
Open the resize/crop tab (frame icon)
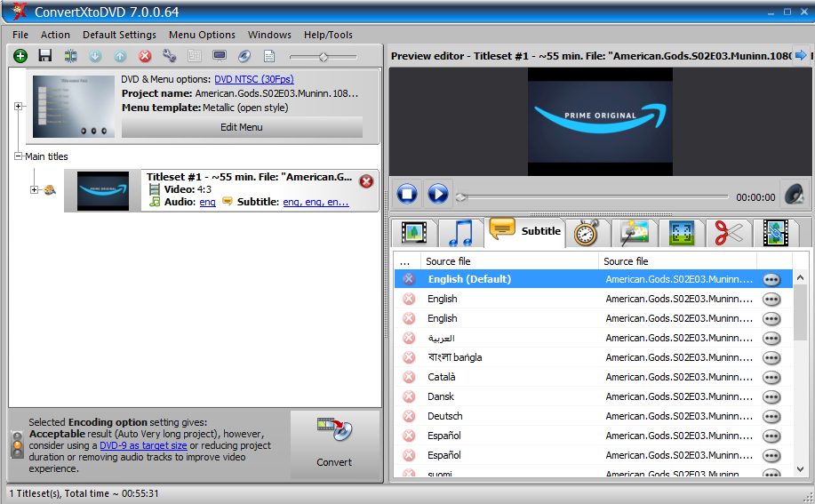pos(682,233)
